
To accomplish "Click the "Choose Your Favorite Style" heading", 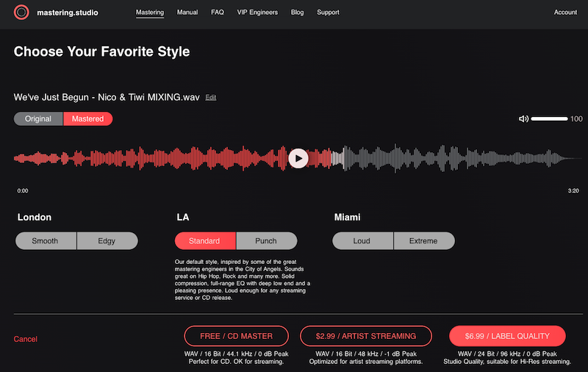I will [101, 51].
